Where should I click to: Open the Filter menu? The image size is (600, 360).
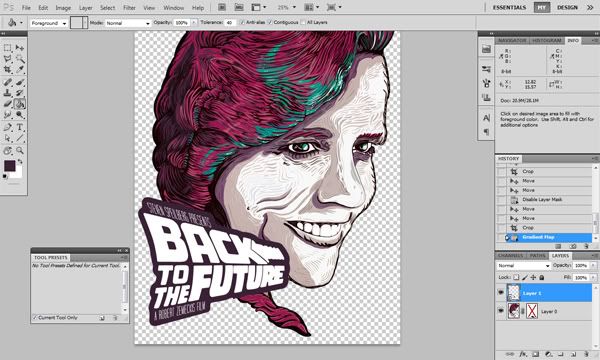[x=129, y=8]
